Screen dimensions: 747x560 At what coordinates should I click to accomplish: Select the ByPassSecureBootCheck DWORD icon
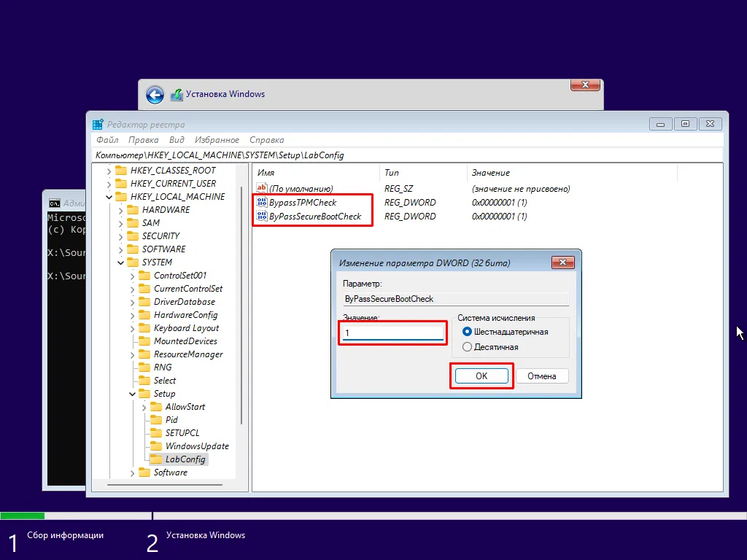tap(262, 216)
